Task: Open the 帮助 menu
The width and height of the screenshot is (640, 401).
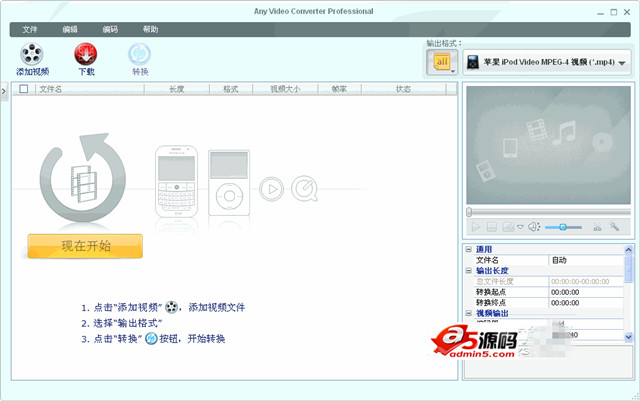Action: (x=150, y=29)
